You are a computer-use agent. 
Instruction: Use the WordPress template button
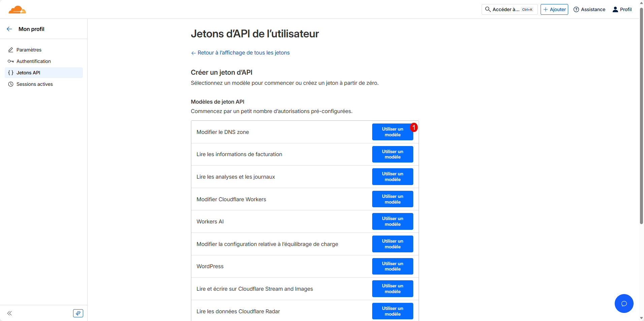pyautogui.click(x=392, y=266)
